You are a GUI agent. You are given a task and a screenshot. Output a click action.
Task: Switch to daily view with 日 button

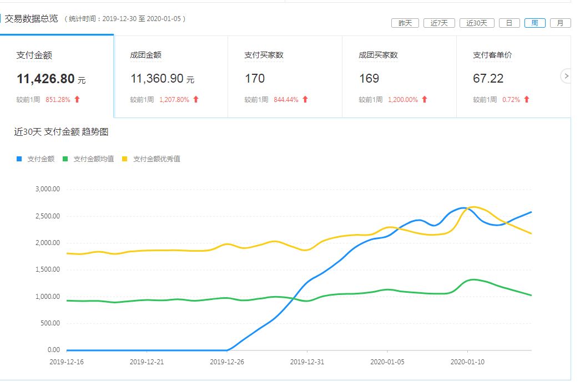coord(510,23)
